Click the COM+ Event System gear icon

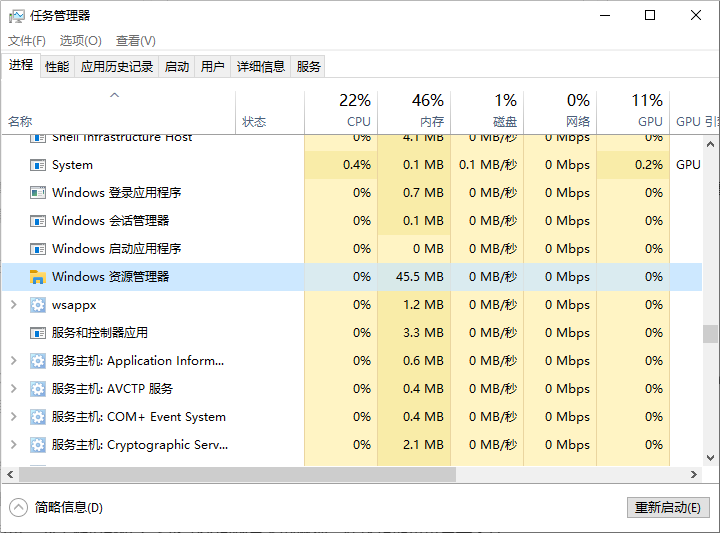38,417
